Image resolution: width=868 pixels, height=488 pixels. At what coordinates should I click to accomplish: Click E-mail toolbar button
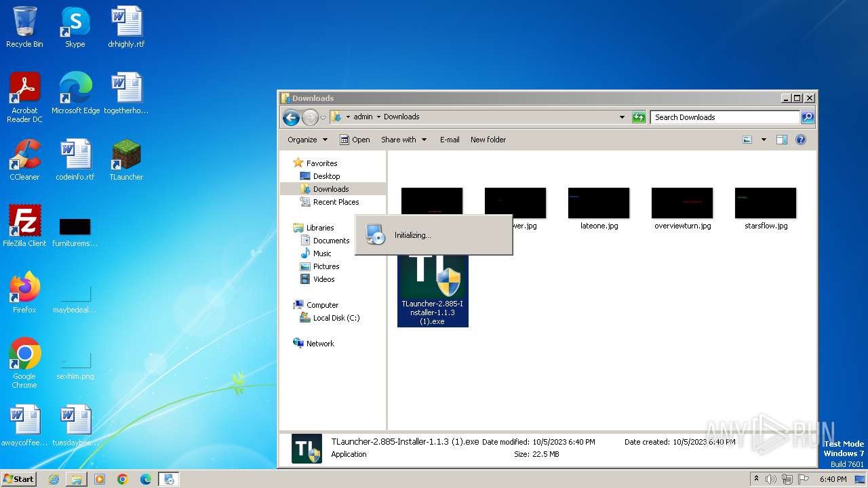coord(450,140)
